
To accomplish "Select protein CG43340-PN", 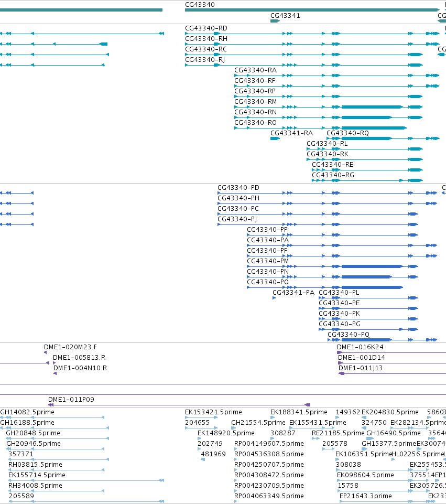I will pyautogui.click(x=268, y=272).
